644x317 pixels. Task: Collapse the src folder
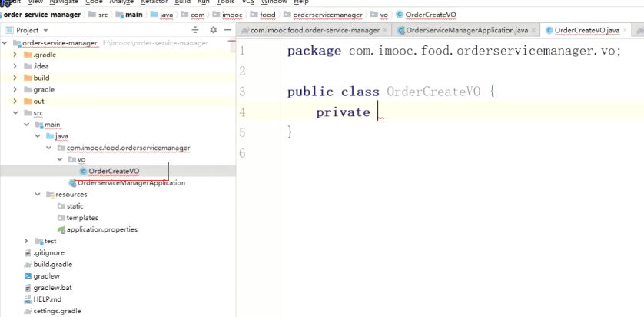(x=15, y=112)
